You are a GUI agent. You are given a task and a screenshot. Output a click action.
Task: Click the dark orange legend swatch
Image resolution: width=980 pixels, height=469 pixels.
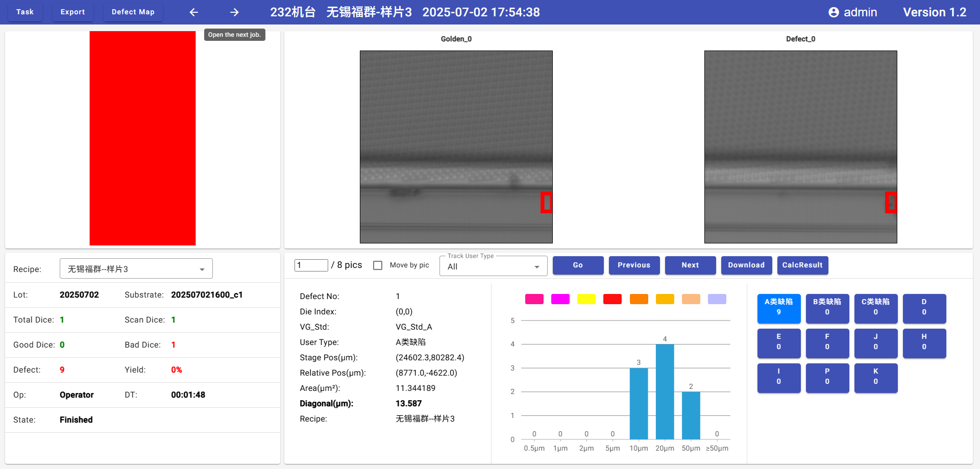click(x=639, y=299)
